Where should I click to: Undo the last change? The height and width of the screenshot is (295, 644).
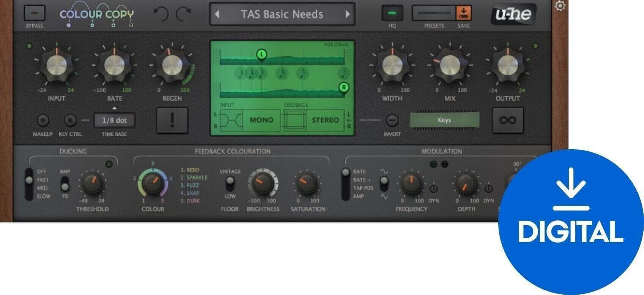tap(161, 14)
